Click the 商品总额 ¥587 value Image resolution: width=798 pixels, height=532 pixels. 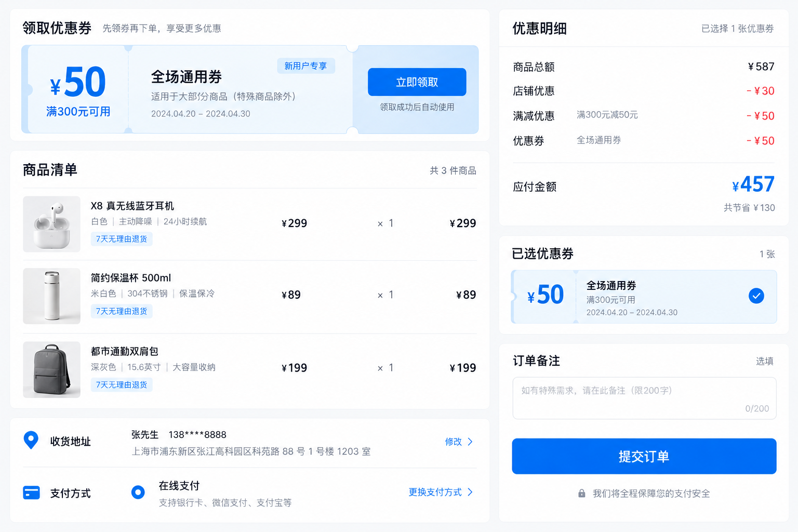pos(761,66)
